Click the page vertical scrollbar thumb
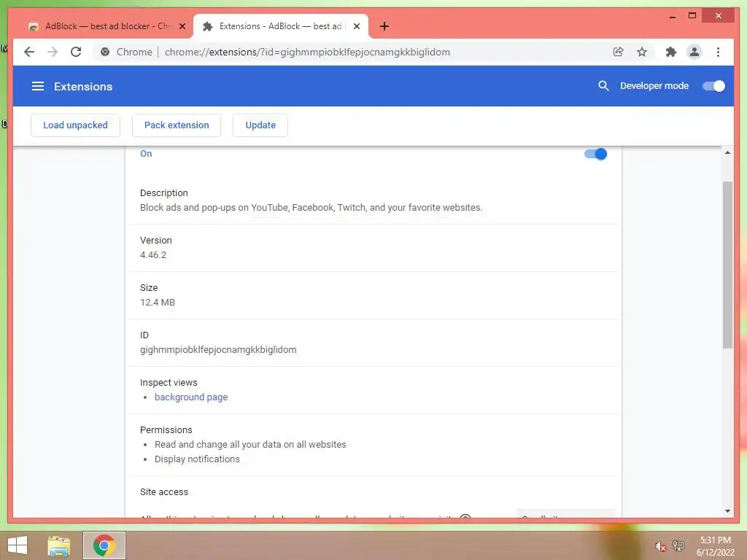747x560 pixels. 727,265
